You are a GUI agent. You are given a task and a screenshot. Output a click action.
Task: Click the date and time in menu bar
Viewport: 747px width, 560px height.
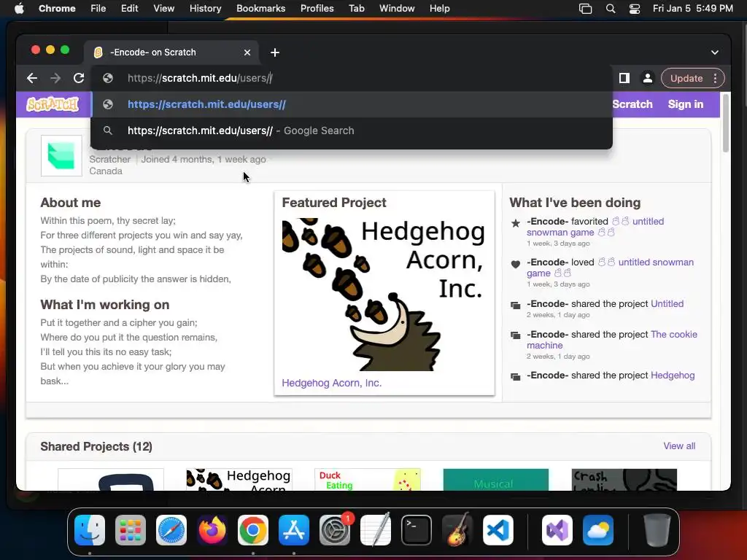click(x=693, y=9)
